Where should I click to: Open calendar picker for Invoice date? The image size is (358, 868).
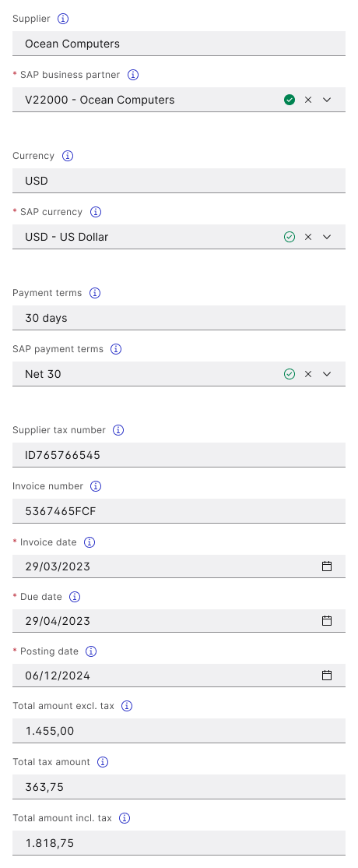(x=327, y=566)
